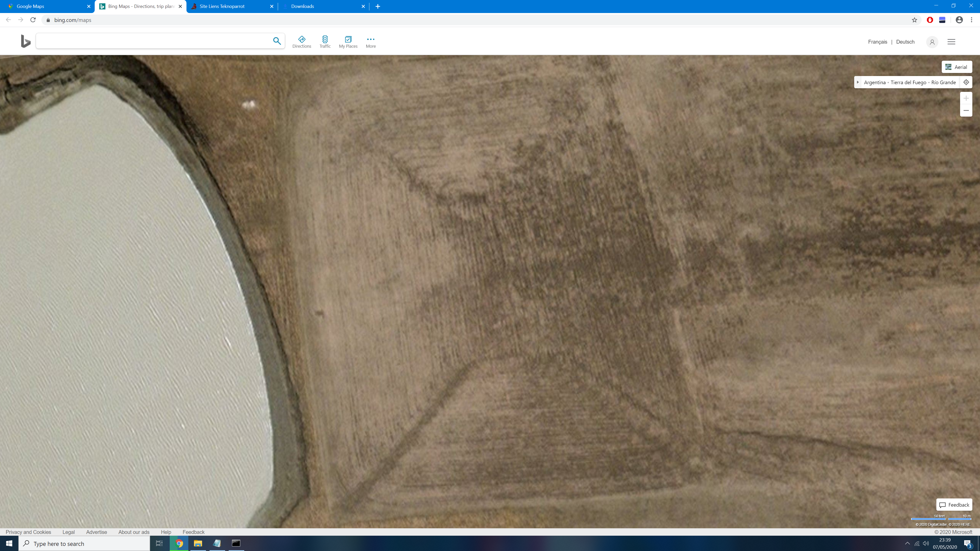Open the user account sign-in icon
The height and width of the screenshot is (551, 980).
932,42
